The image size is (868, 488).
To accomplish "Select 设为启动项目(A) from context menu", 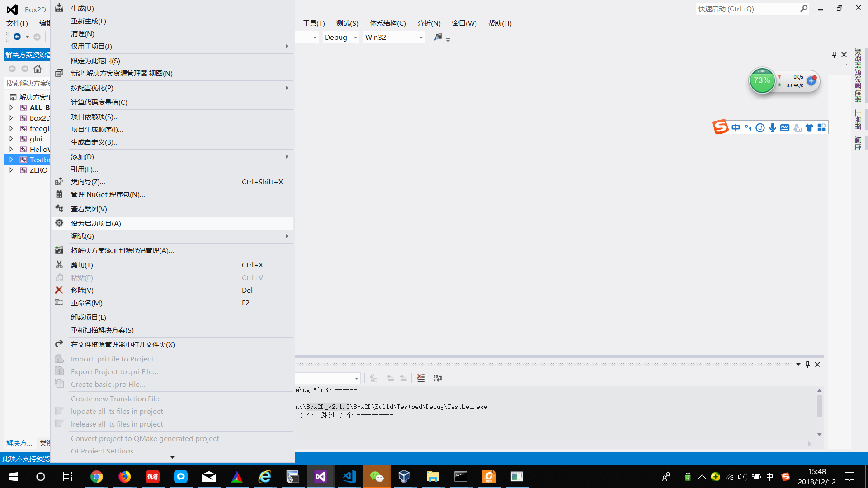I will (96, 223).
